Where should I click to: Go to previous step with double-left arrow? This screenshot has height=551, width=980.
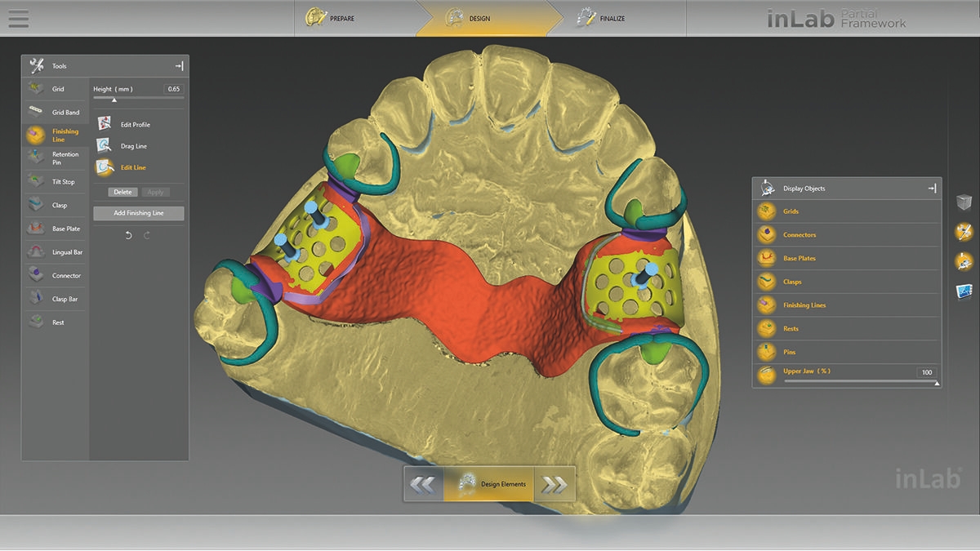[423, 484]
